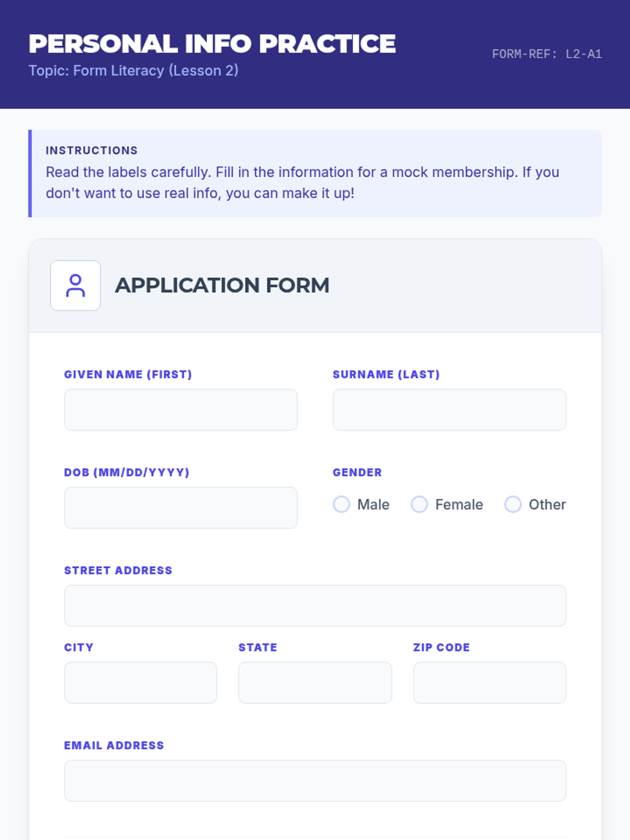Select the Male gender option

[342, 505]
